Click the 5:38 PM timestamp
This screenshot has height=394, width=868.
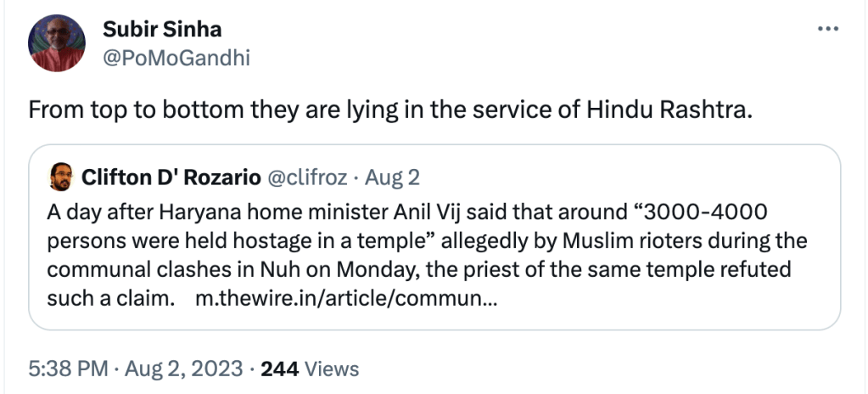pyautogui.click(x=68, y=369)
